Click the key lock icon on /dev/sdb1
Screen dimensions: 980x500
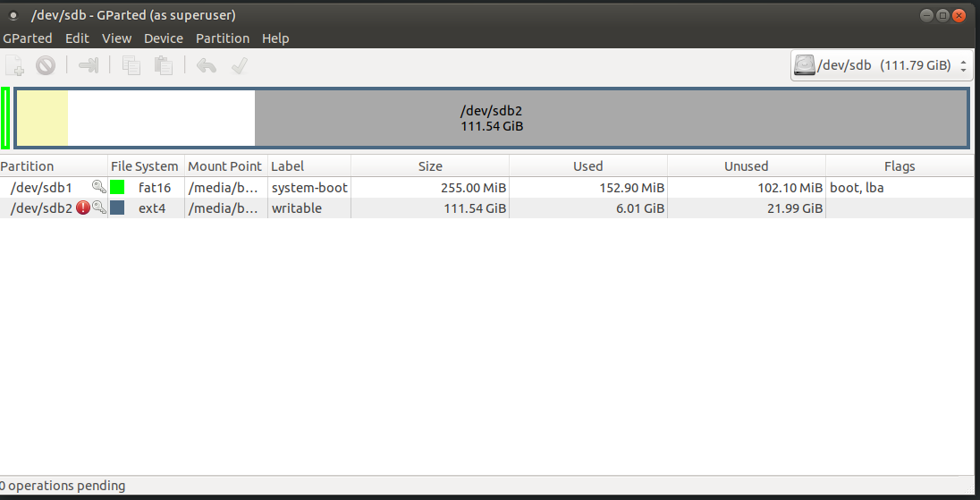pyautogui.click(x=98, y=187)
